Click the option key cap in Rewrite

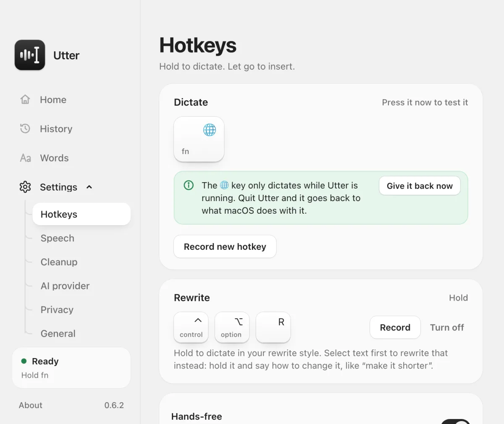pyautogui.click(x=232, y=327)
